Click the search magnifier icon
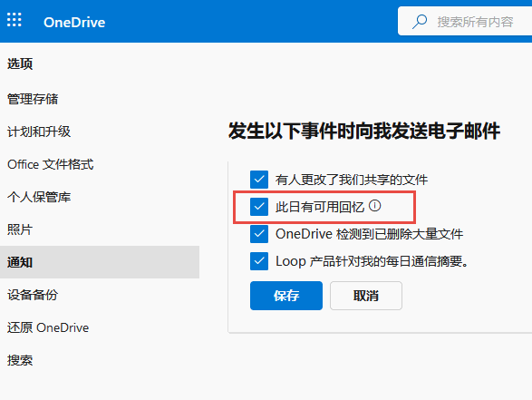 click(x=420, y=22)
